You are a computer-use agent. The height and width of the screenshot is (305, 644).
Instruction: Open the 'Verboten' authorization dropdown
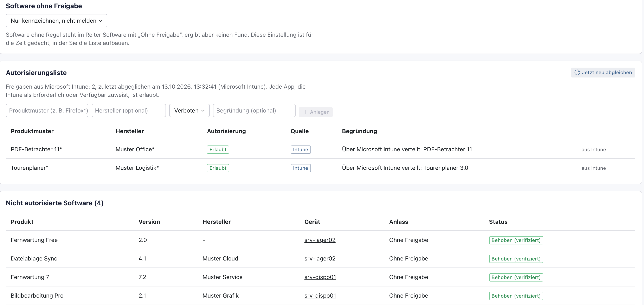coord(189,110)
